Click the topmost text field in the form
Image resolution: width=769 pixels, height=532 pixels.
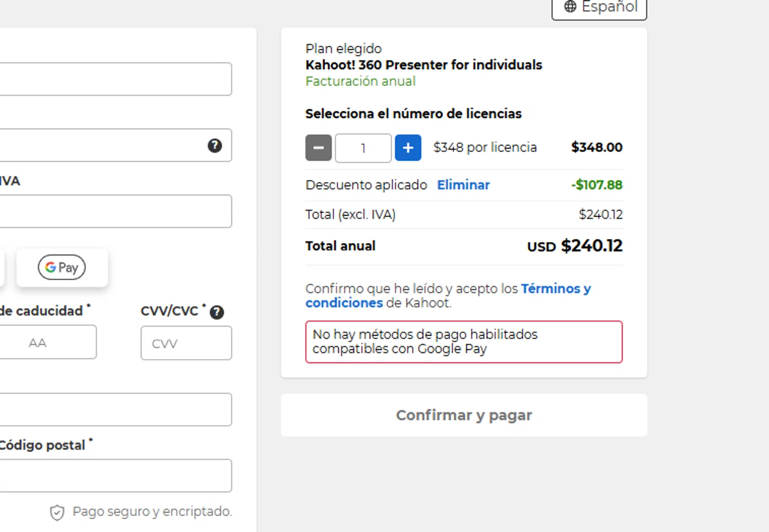pyautogui.click(x=113, y=79)
